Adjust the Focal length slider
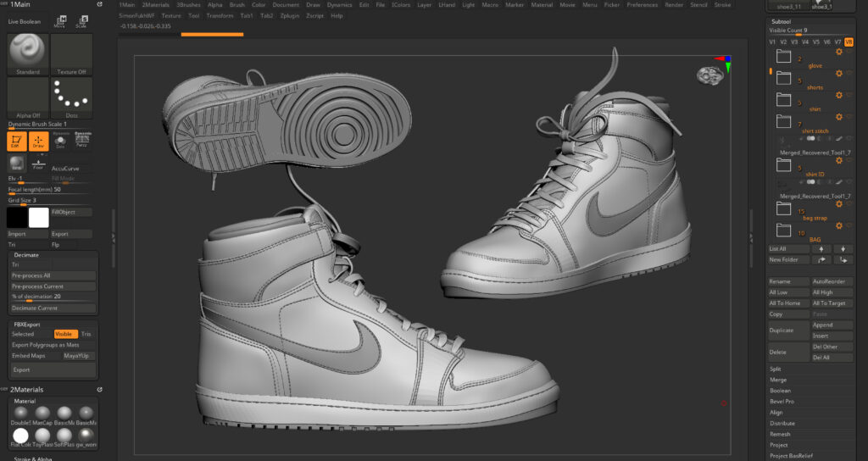 pos(48,191)
